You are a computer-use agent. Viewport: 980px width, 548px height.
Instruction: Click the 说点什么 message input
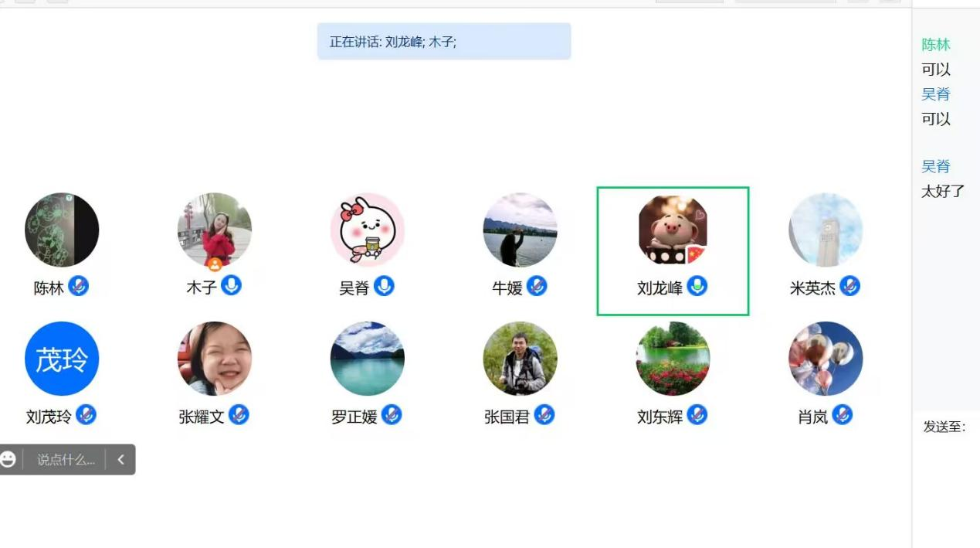coord(66,460)
